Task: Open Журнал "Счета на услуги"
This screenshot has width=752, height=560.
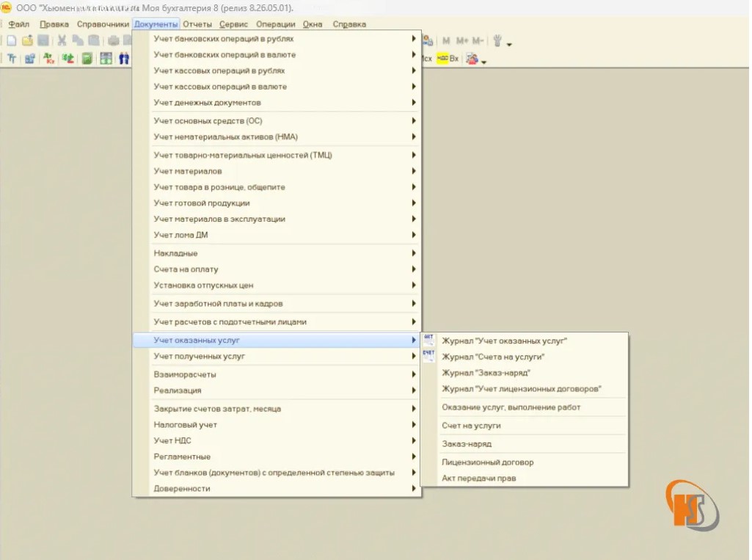Action: [525, 357]
